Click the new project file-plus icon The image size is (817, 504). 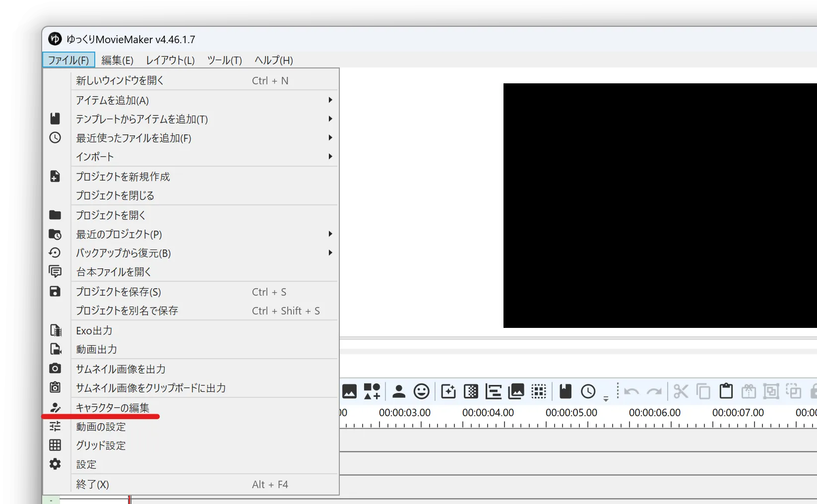point(55,176)
